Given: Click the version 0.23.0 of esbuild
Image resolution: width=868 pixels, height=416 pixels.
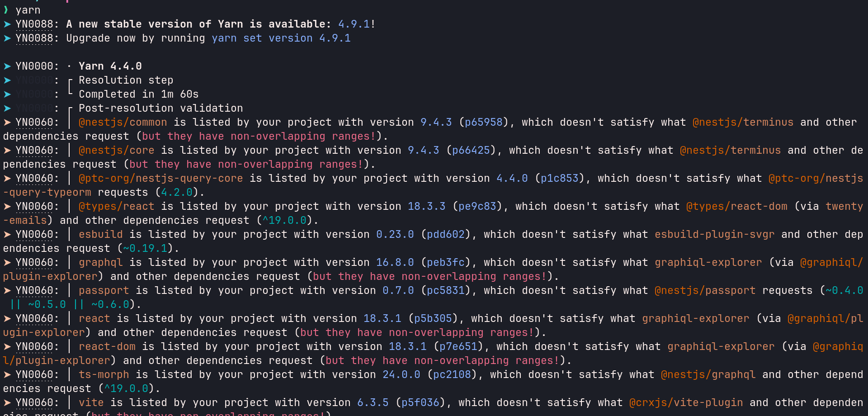Looking at the screenshot, I should (x=395, y=234).
